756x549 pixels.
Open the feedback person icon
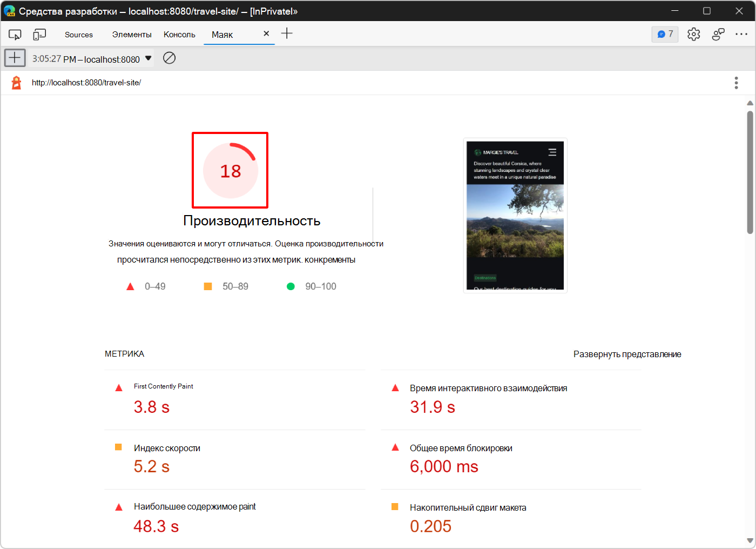coord(718,34)
